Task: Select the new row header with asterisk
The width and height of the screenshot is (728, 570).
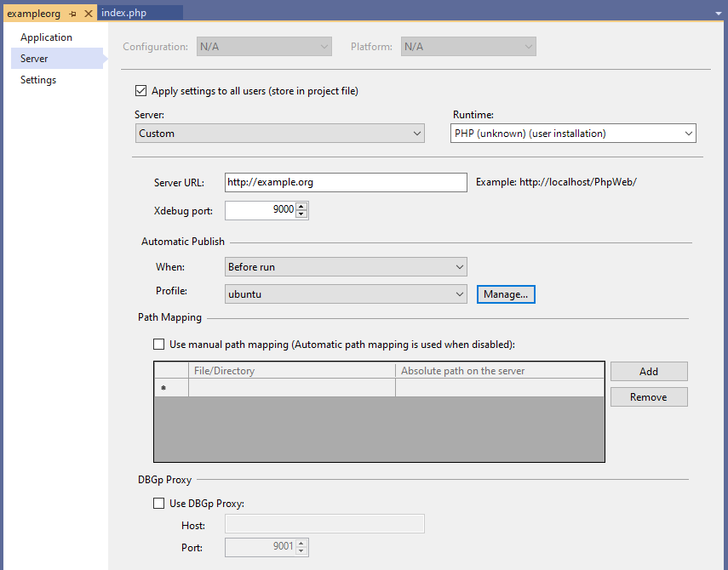Action: (171, 388)
